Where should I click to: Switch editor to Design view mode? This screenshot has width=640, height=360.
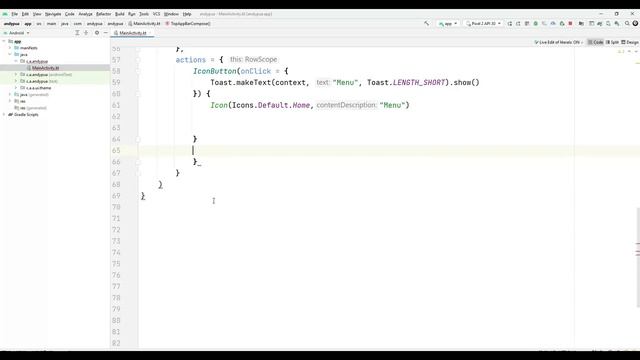click(x=630, y=42)
